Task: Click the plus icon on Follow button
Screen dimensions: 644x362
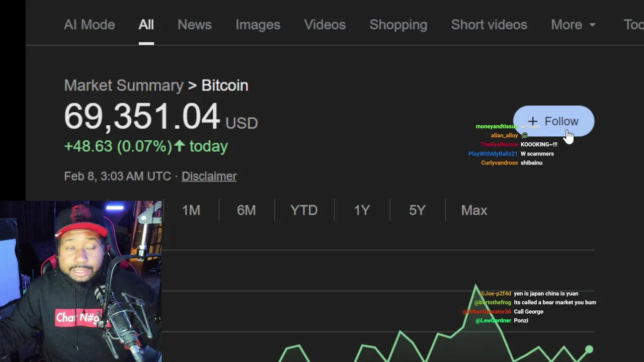Action: pyautogui.click(x=533, y=121)
